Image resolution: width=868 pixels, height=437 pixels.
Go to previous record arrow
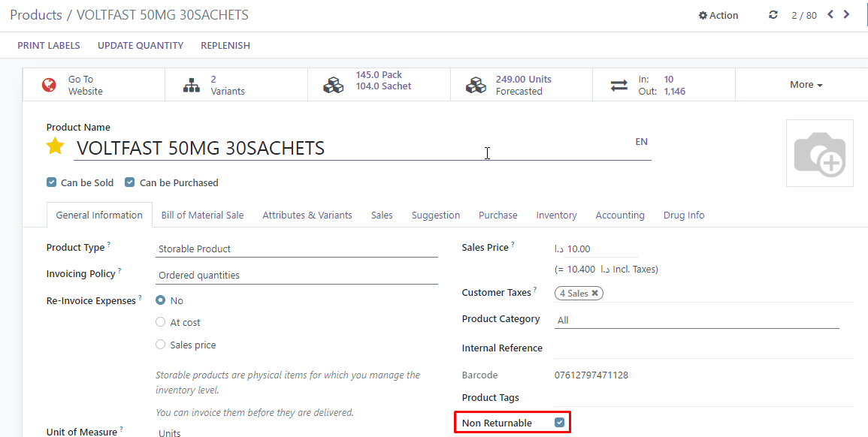(830, 14)
